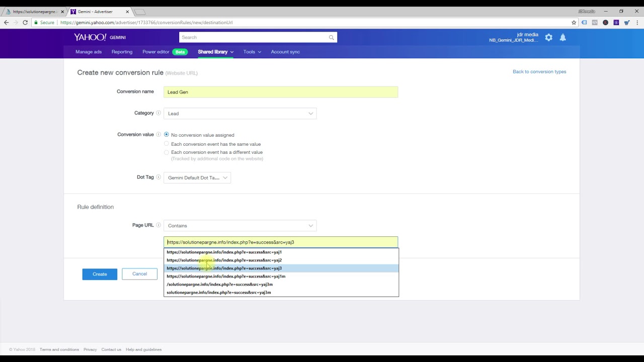Click the shopping cart extension icon
The height and width of the screenshot is (362, 644).
click(x=627, y=23)
